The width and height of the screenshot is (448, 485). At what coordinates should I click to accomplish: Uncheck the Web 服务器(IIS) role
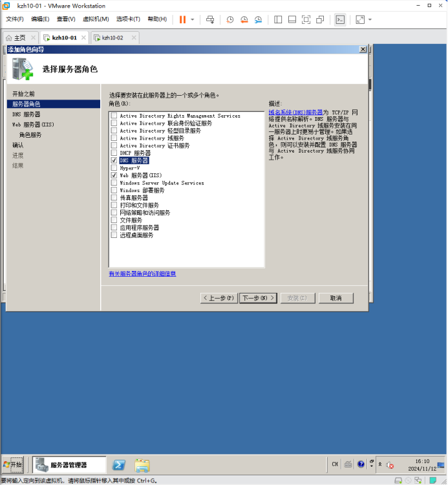[114, 175]
